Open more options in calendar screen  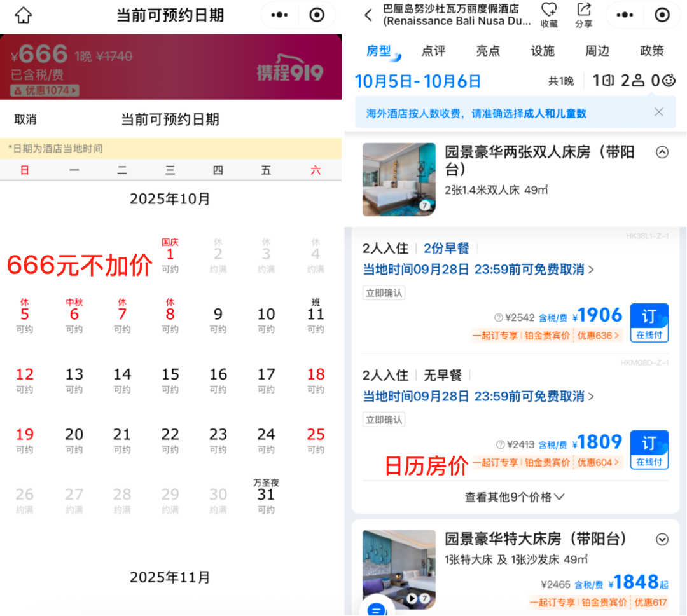coord(279,15)
